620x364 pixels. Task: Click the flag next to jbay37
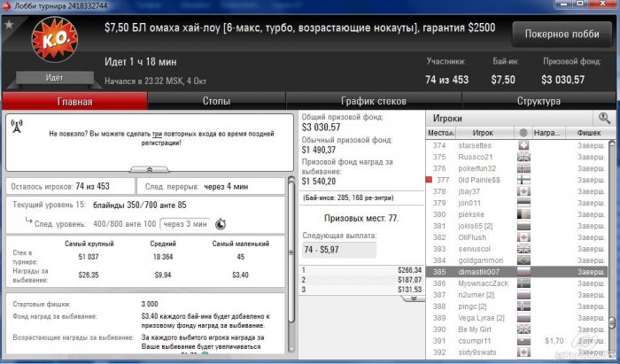[x=524, y=191]
